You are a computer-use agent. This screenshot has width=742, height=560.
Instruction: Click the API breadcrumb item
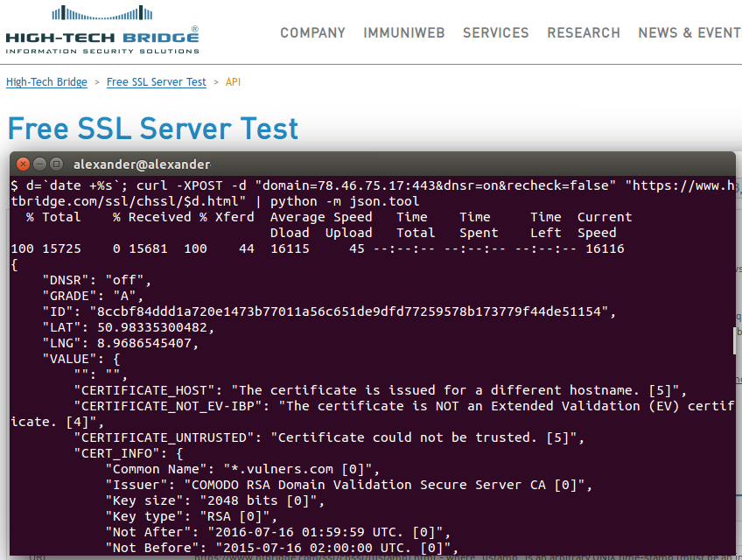pos(234,82)
